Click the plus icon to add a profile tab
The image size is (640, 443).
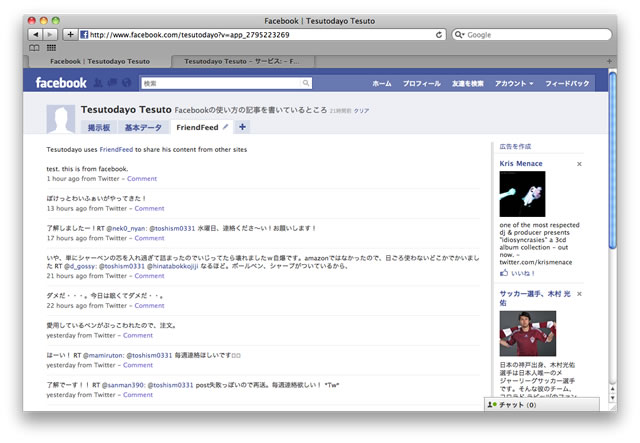(x=242, y=127)
